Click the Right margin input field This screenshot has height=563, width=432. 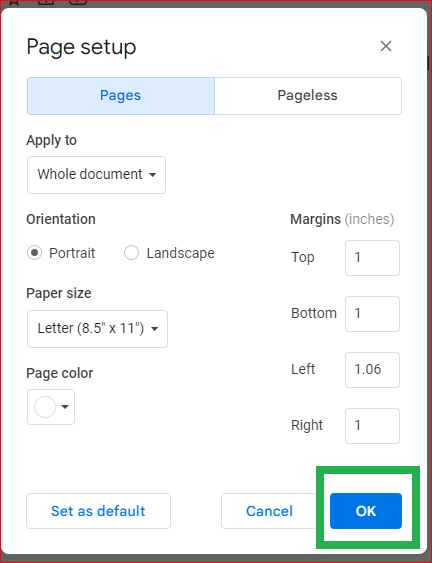(372, 426)
